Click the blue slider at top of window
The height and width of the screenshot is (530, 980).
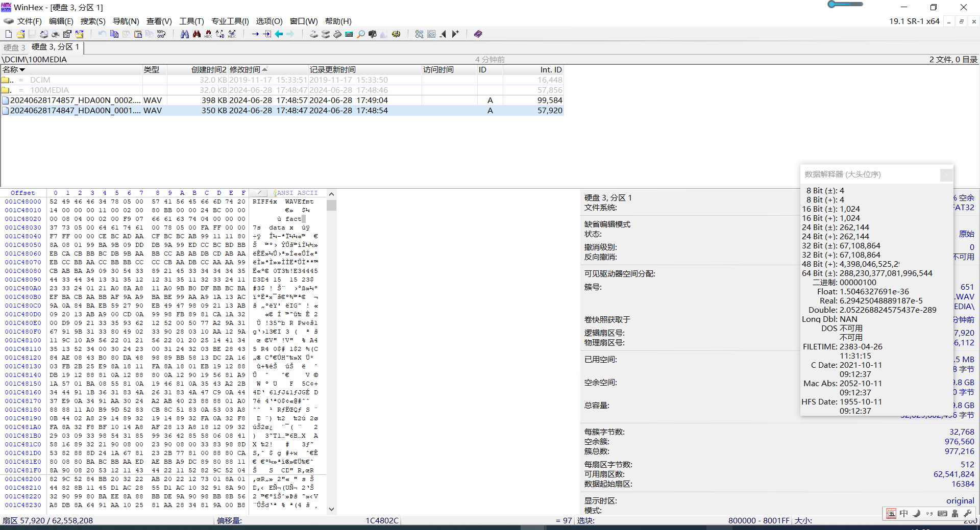(845, 4)
